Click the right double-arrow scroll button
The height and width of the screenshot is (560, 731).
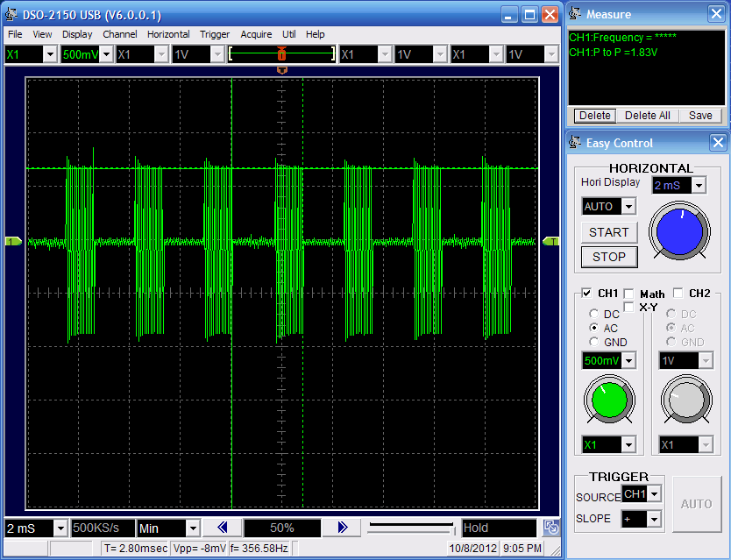tap(343, 528)
